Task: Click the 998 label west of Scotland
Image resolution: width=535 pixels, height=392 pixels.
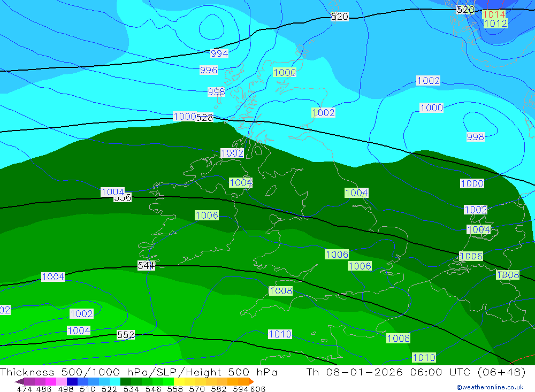Action: click(x=216, y=92)
